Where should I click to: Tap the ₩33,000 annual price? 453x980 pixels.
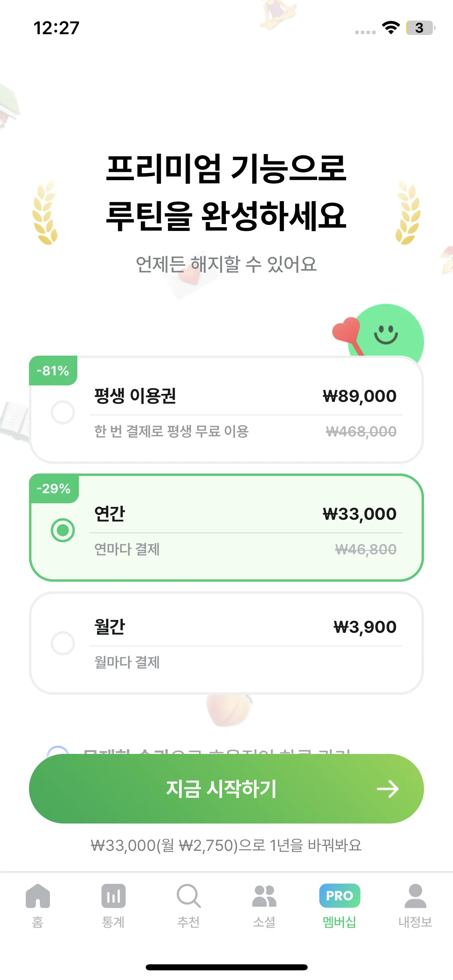click(359, 514)
